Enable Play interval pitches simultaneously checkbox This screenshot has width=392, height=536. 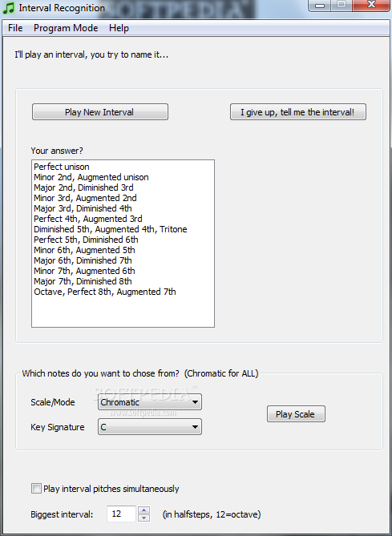36,489
